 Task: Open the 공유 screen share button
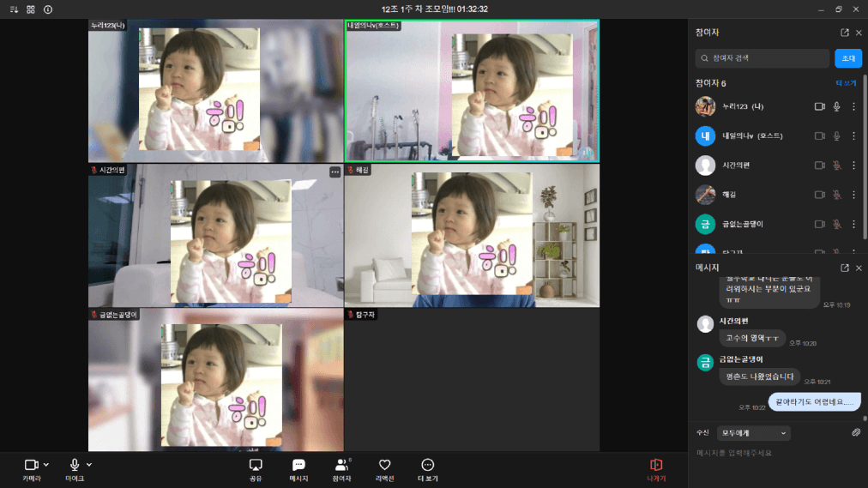pyautogui.click(x=256, y=470)
